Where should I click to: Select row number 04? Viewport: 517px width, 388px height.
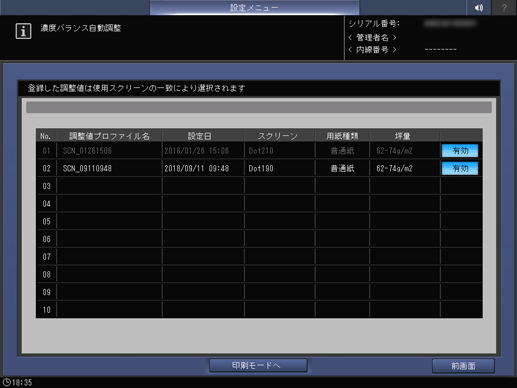click(x=46, y=204)
